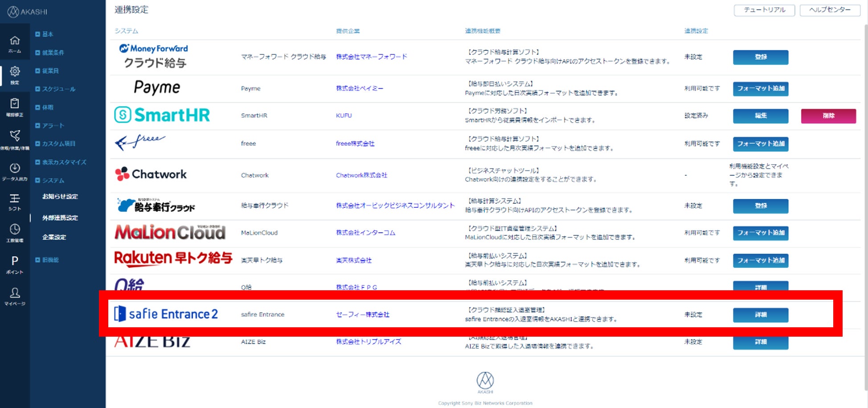Viewport: 868px width, 408px height.
Task: Click フォーマット追加 for 楽天早トク給与
Action: [x=761, y=260]
